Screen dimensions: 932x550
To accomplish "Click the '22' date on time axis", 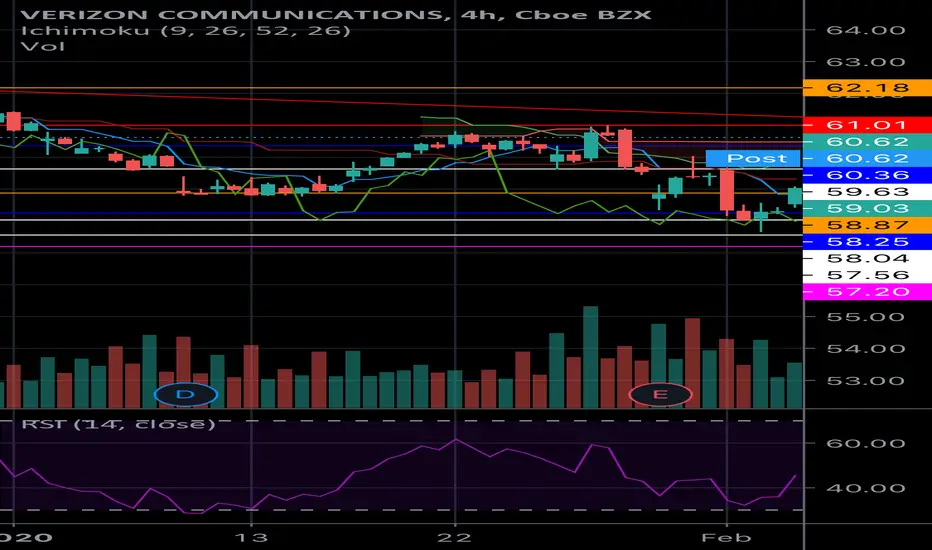I will 455,538.
